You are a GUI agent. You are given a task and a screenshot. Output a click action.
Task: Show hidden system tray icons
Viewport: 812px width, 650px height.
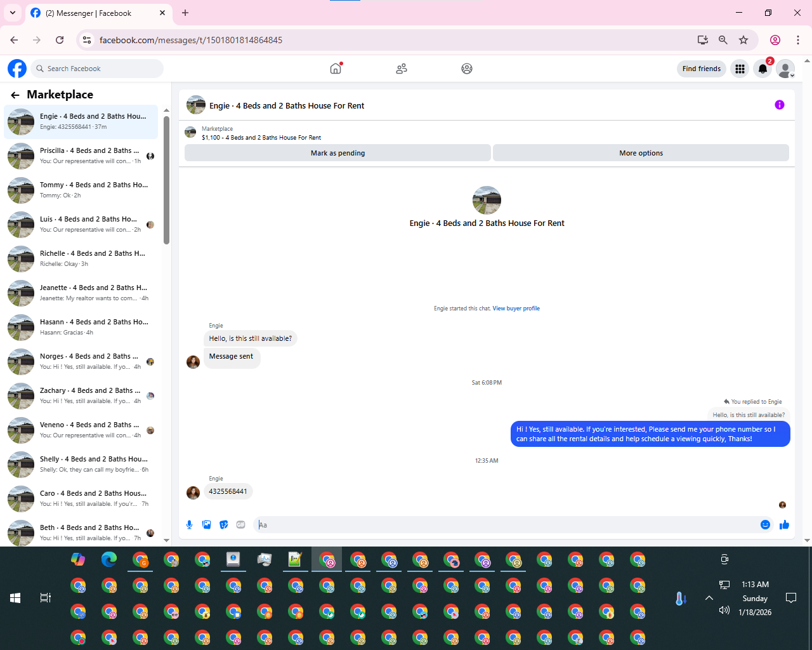point(709,598)
